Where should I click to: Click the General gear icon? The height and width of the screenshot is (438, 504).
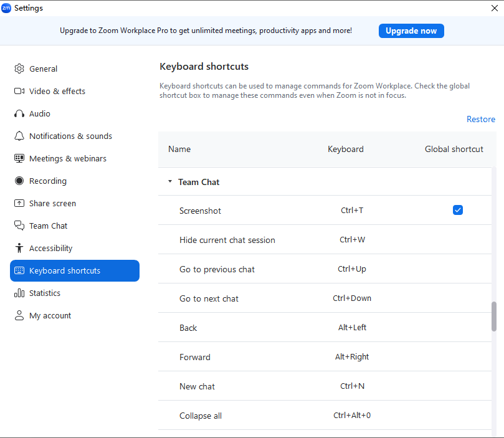tap(19, 69)
